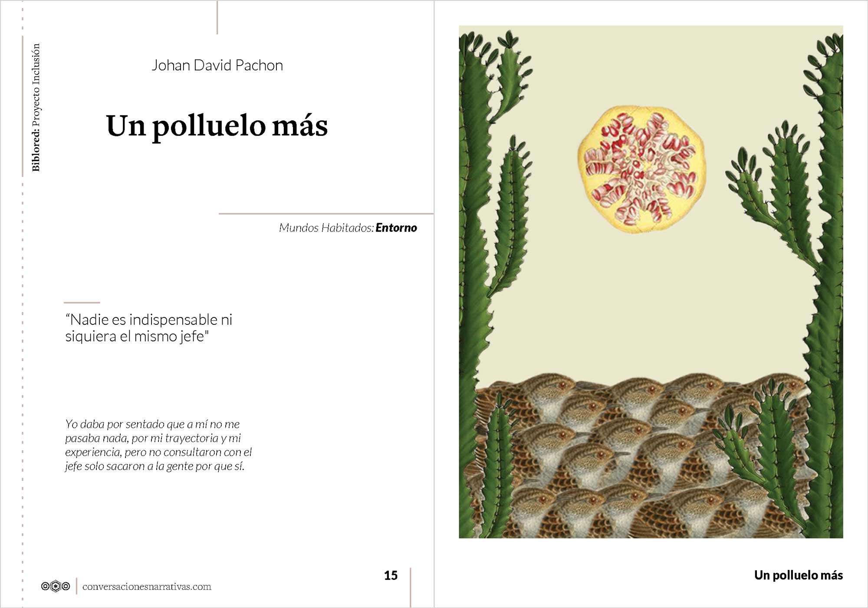Open conversacionesnarrativas.com link in footer
This screenshot has width=868, height=608.
click(147, 587)
